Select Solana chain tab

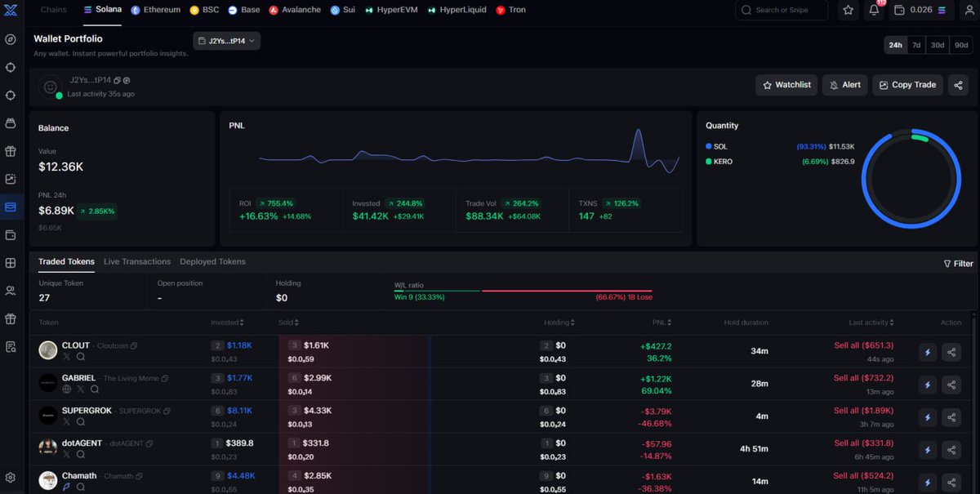click(103, 10)
